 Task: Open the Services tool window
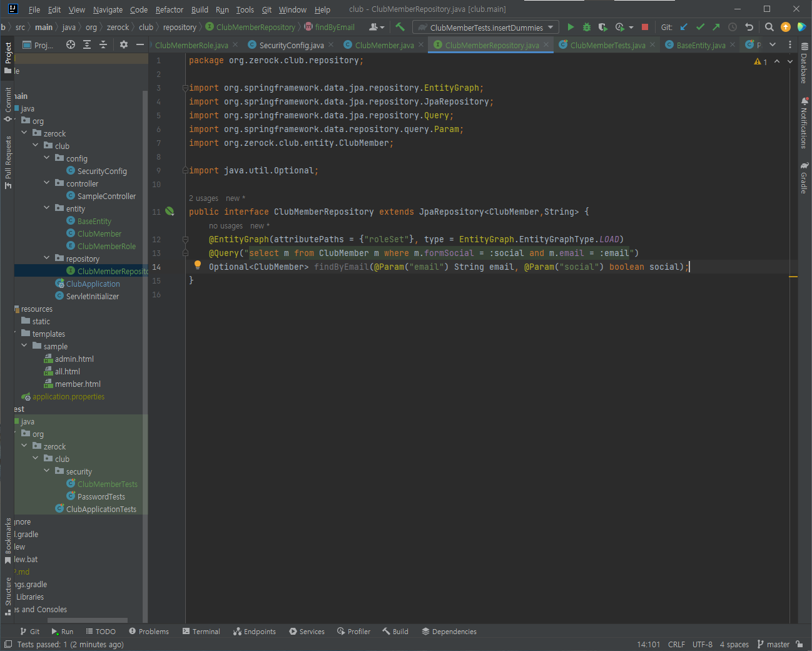(x=307, y=632)
